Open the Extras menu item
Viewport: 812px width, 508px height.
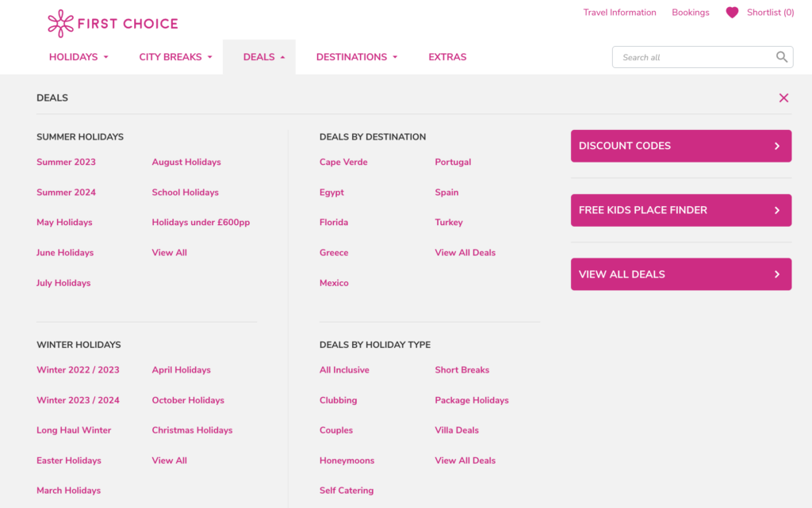(447, 57)
